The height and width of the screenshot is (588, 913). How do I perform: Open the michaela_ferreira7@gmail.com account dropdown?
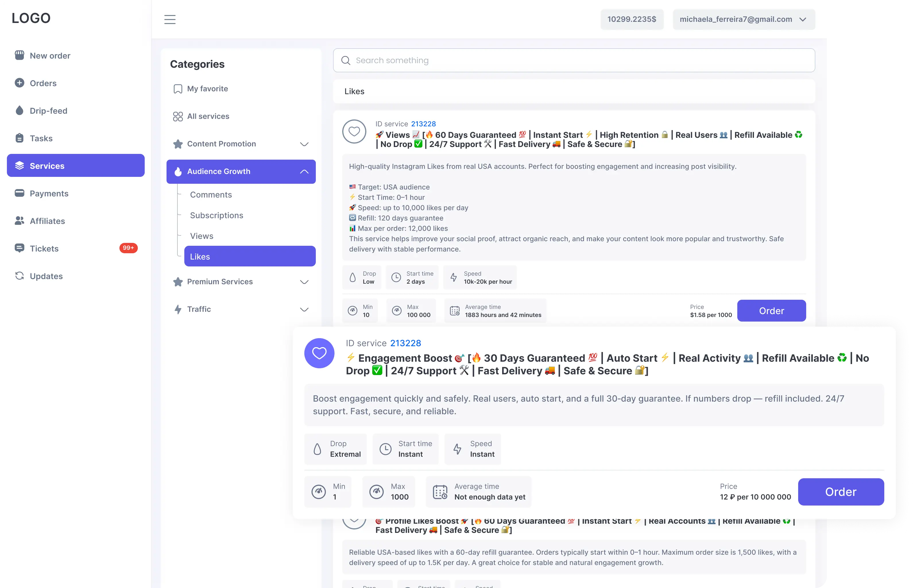tap(744, 19)
